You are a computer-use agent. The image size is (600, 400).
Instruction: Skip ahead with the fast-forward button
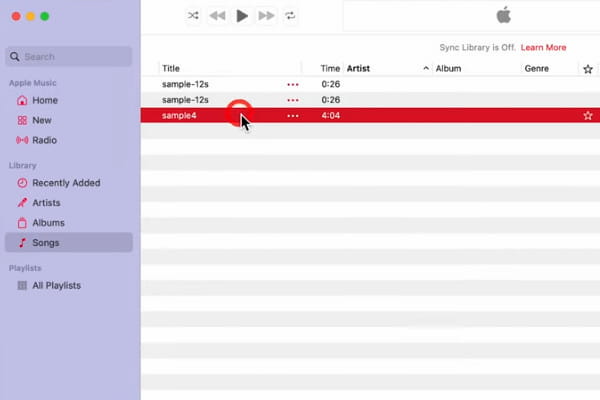(x=266, y=16)
